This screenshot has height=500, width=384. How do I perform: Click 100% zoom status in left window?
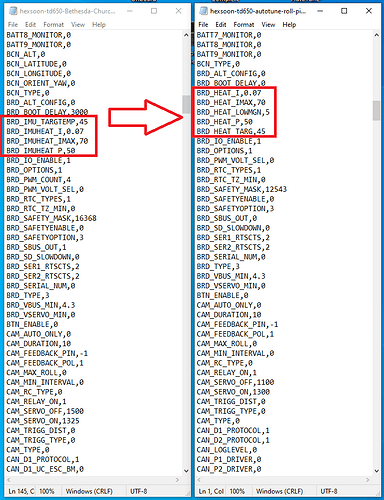[x=47, y=491]
